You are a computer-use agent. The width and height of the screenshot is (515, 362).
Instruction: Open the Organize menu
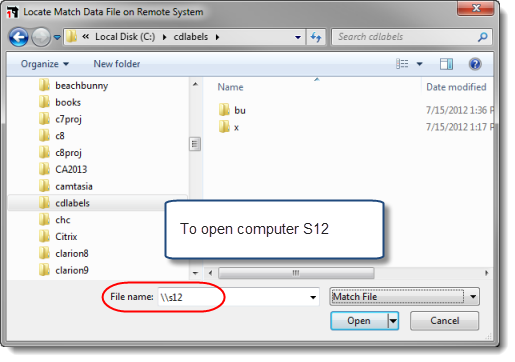point(44,64)
